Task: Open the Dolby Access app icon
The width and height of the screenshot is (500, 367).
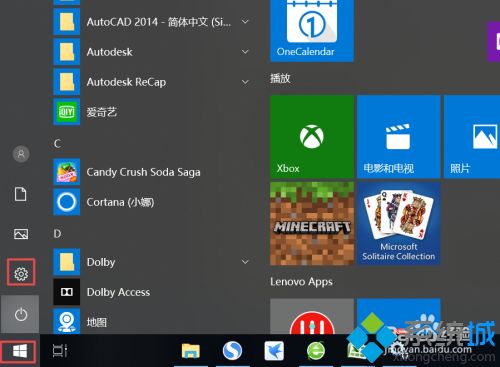Action: pyautogui.click(x=67, y=292)
